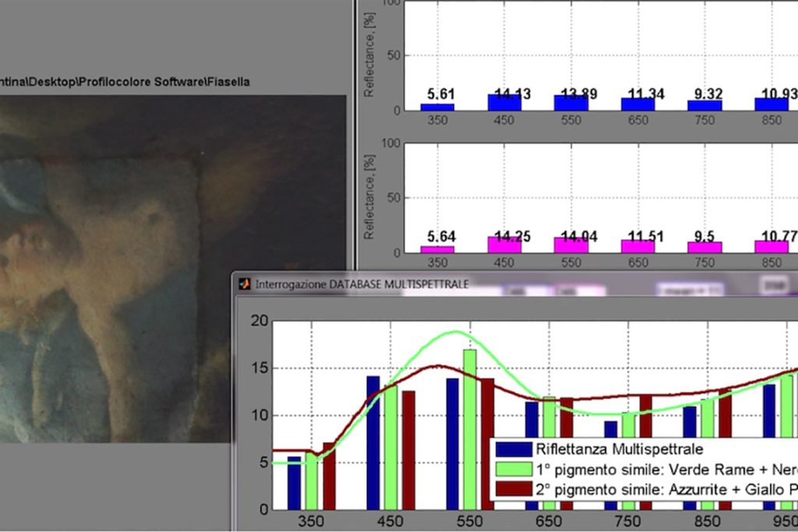Click the 10.77 value label in the magenta chart

click(779, 237)
